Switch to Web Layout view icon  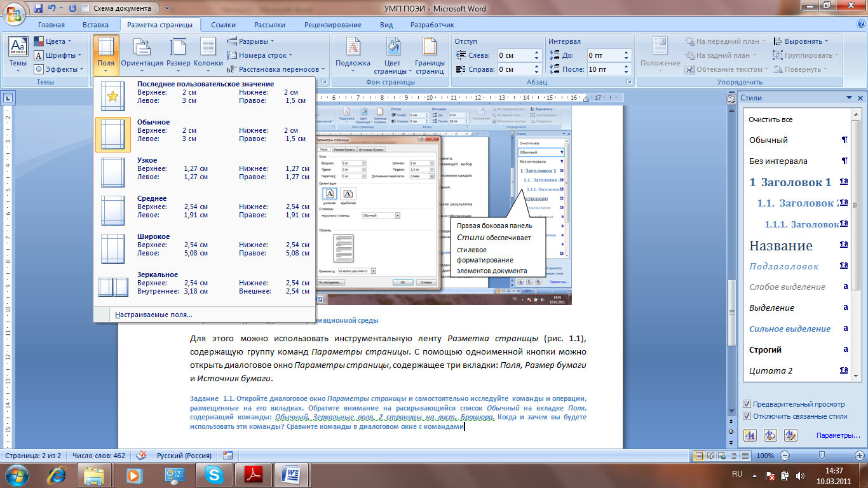[722, 456]
